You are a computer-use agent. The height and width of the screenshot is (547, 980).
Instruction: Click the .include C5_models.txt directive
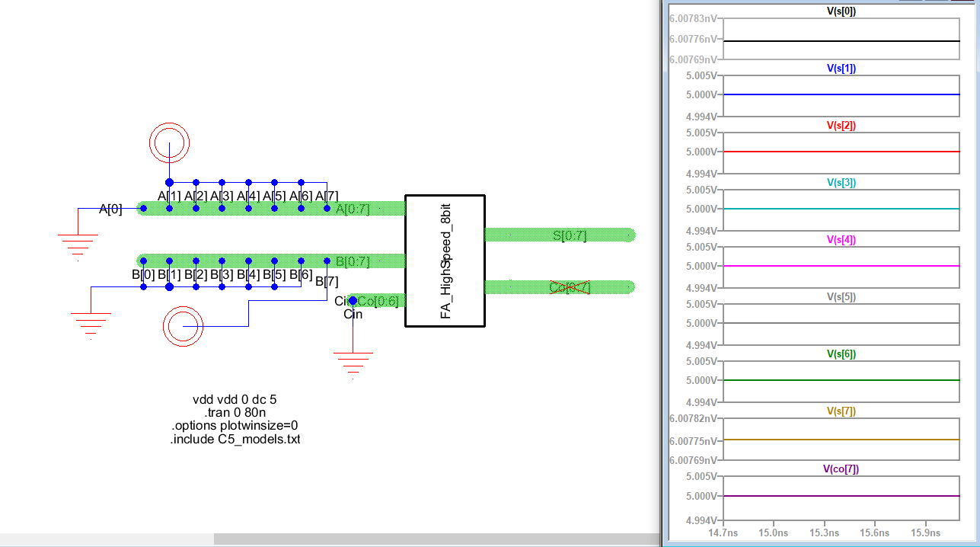(x=235, y=440)
